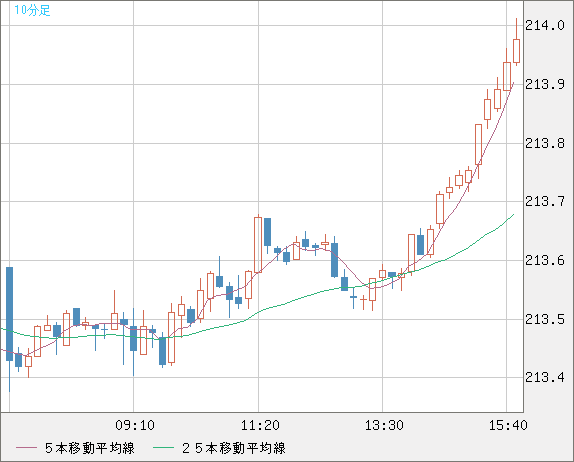The width and height of the screenshot is (574, 462).
Task: Click the 213.9 price axis label
Action: tap(545, 85)
